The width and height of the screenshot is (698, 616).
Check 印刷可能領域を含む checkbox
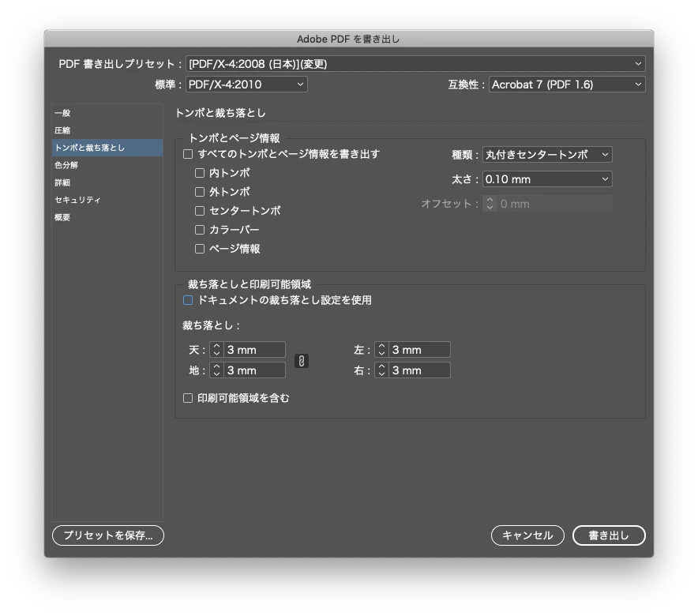click(188, 398)
